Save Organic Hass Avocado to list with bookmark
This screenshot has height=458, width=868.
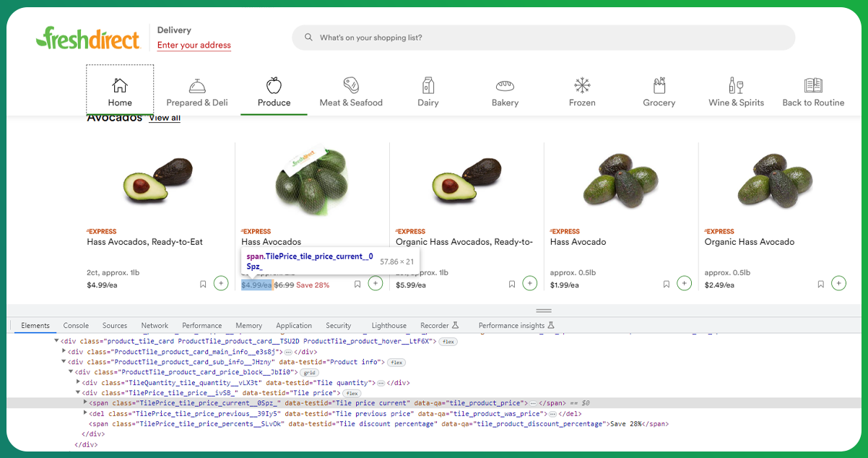(x=820, y=285)
